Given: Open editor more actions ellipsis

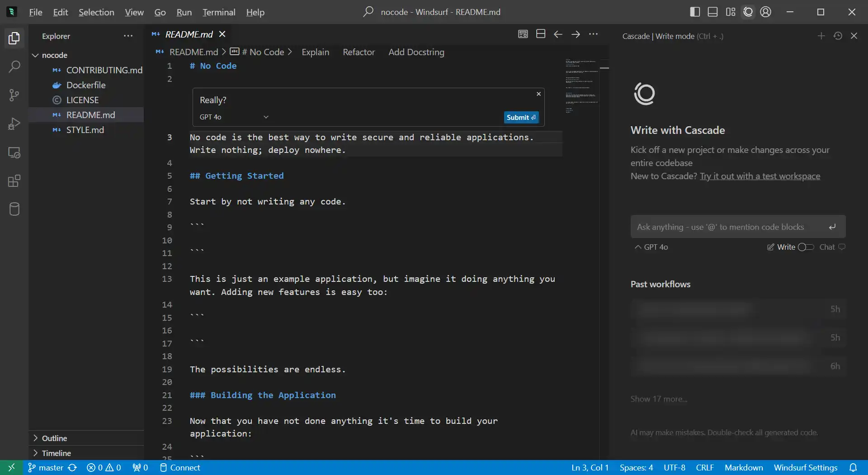Looking at the screenshot, I should pyautogui.click(x=594, y=34).
